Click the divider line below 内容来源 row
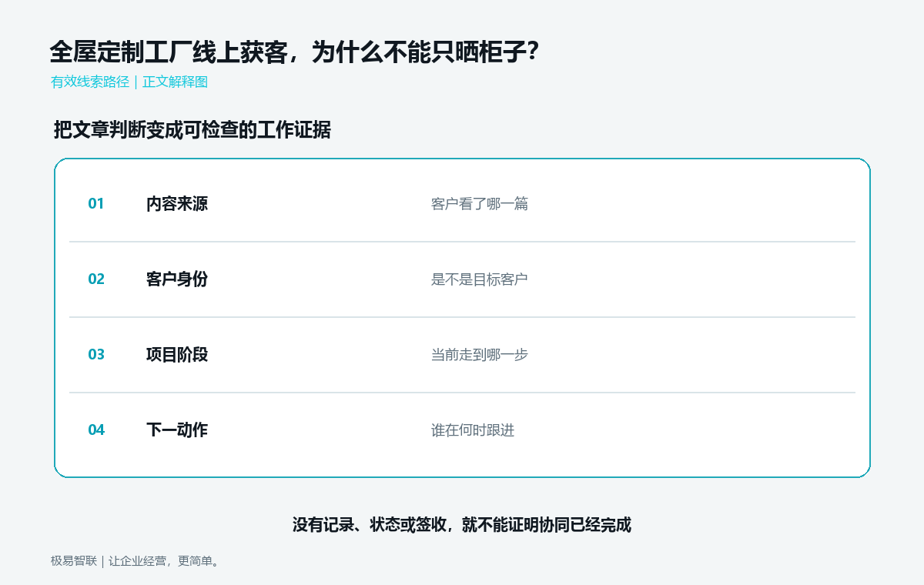 (462, 242)
